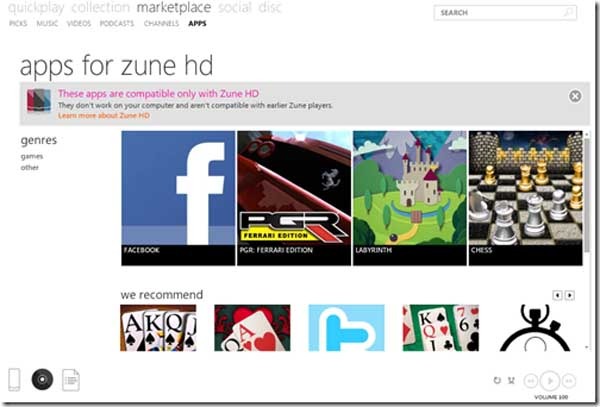Open the Podcasts submenu item

pos(117,23)
